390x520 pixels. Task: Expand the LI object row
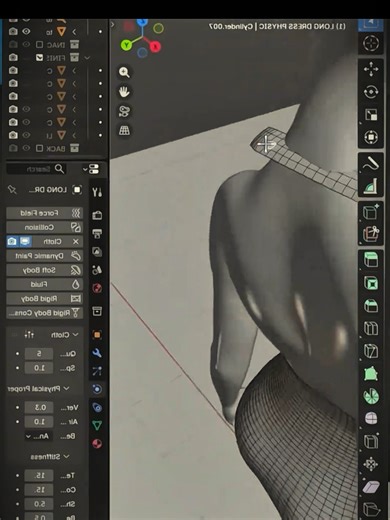coord(75,135)
